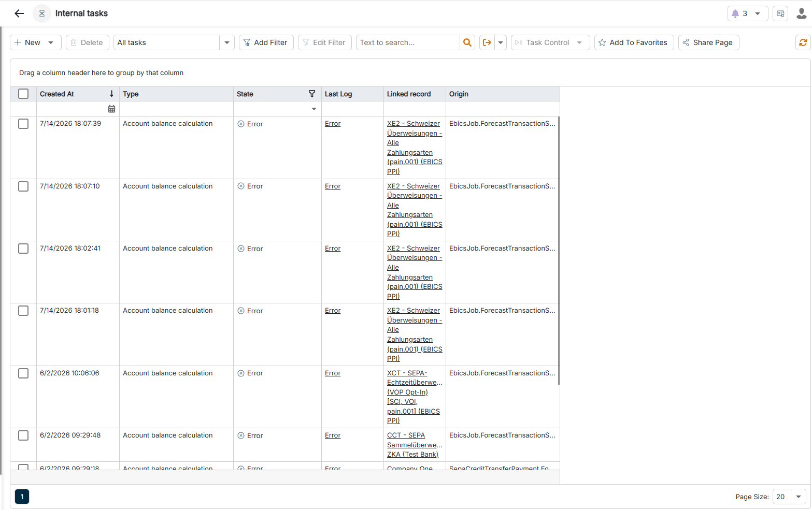This screenshot has height=510, width=812.
Task: Open CCT - SEPA Sammelüberwe... linked record
Action: pyautogui.click(x=415, y=445)
